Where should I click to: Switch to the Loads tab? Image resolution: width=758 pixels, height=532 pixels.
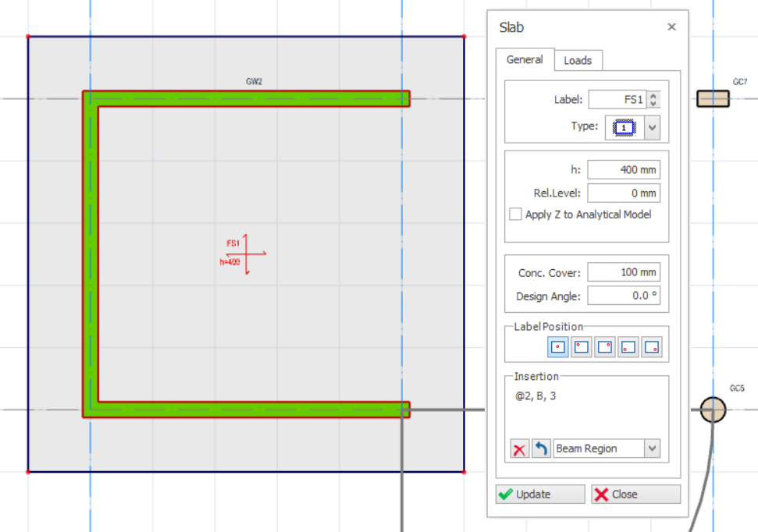(x=578, y=61)
